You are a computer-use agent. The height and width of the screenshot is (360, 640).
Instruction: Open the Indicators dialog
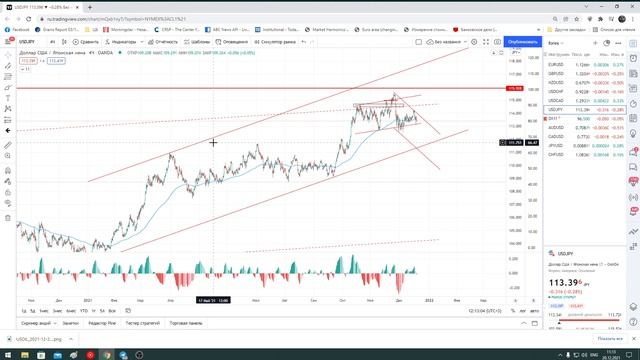coord(120,42)
